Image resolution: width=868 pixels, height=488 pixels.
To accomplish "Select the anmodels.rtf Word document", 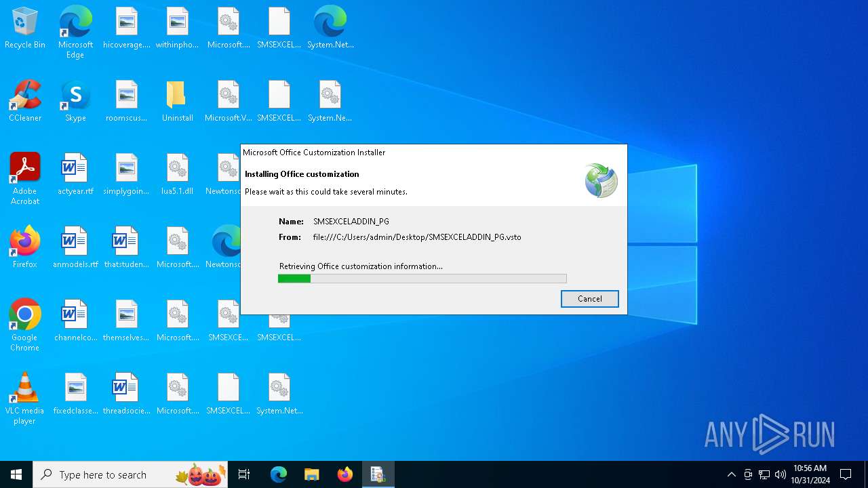I will tap(75, 248).
